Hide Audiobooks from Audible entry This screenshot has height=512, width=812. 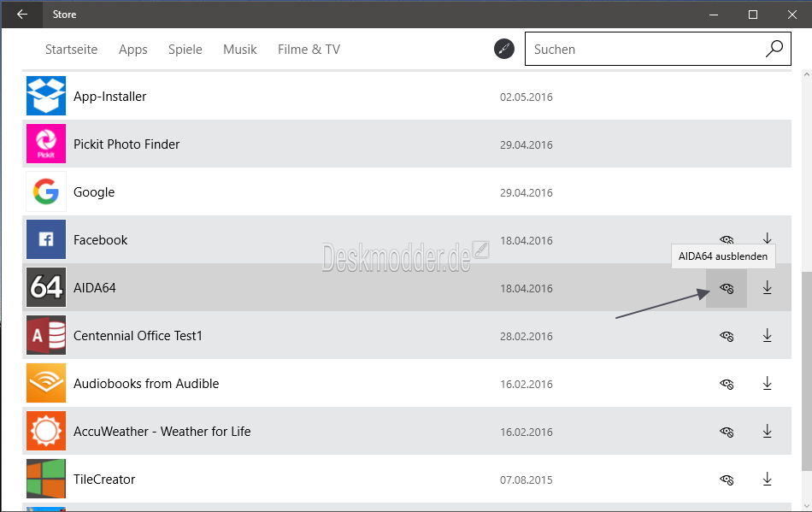click(727, 384)
